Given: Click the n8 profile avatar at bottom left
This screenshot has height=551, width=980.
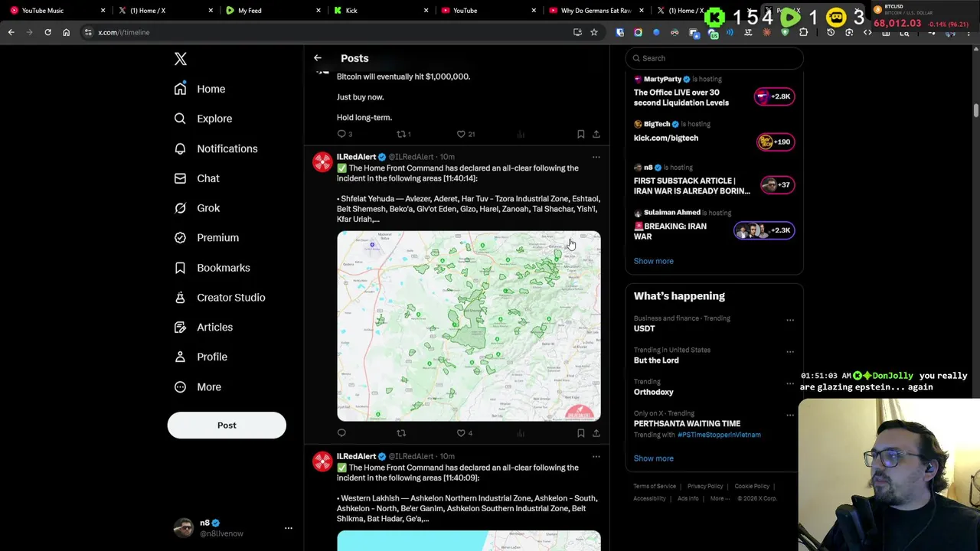Looking at the screenshot, I should click(184, 528).
